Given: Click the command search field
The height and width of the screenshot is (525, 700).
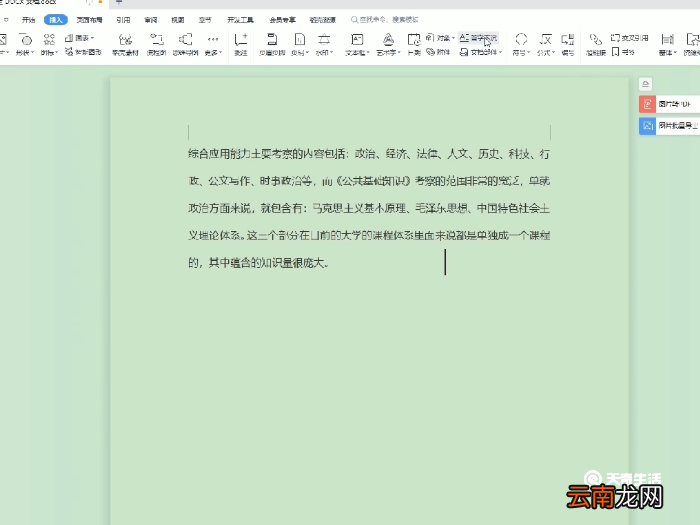Looking at the screenshot, I should pyautogui.click(x=385, y=20).
